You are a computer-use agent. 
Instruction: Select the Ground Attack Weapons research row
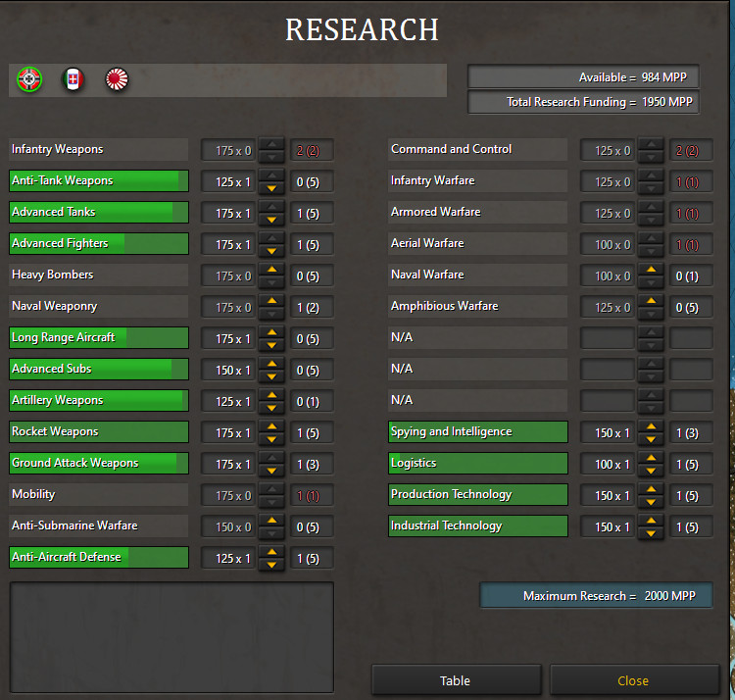pyautogui.click(x=99, y=464)
